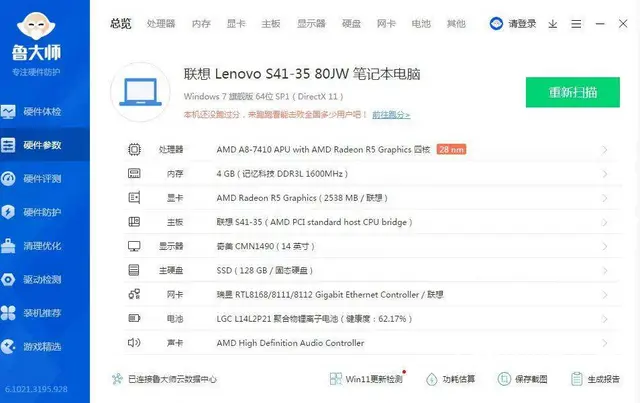The height and width of the screenshot is (403, 640).
Task: Click AMD A8-7410 APU processor text
Action: [323, 149]
